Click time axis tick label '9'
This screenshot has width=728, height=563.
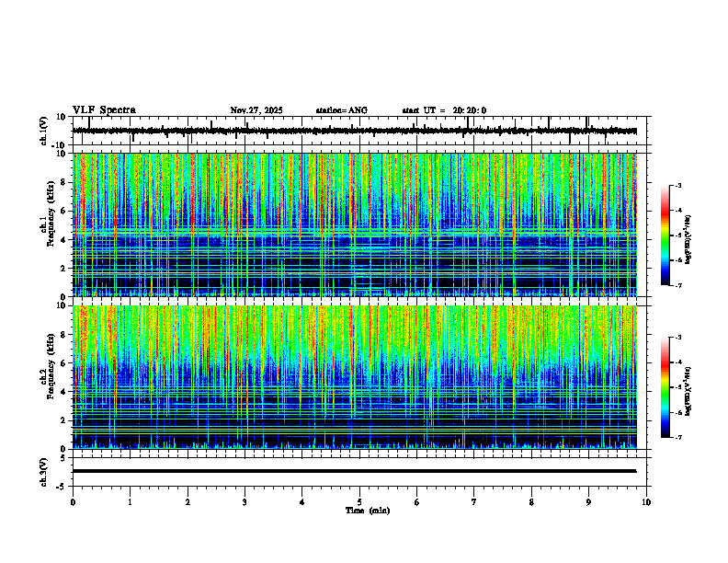pyautogui.click(x=589, y=502)
